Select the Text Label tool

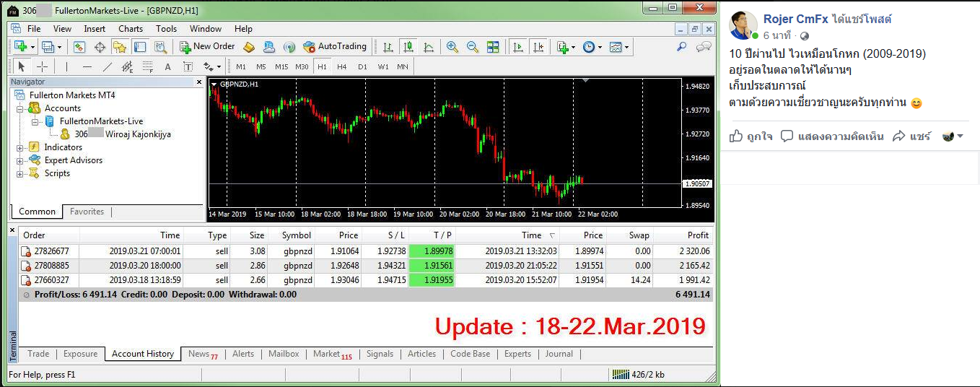pyautogui.click(x=188, y=66)
